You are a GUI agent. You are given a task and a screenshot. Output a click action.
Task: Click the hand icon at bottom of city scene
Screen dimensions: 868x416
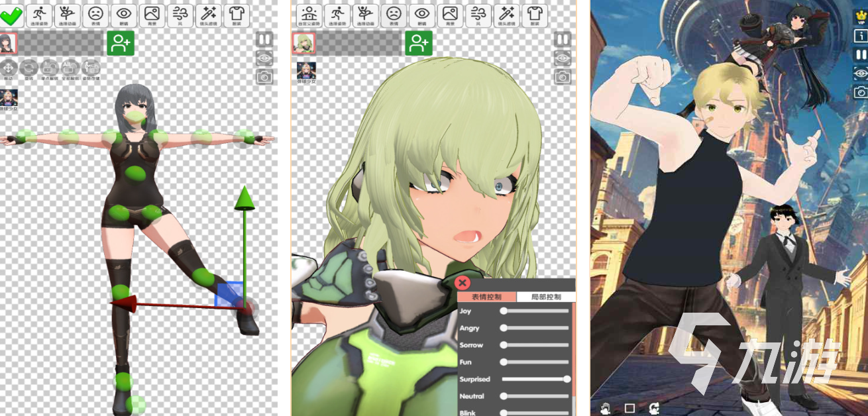point(606,407)
